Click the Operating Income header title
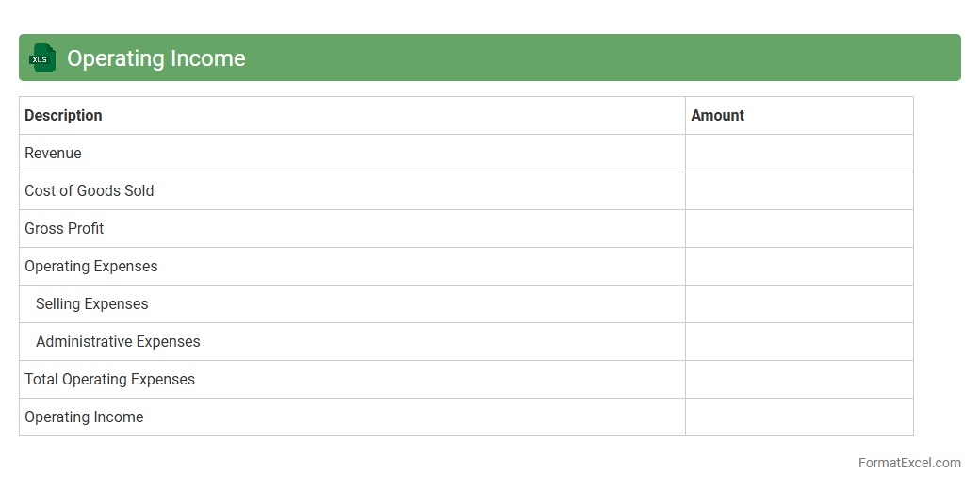The width and height of the screenshot is (980, 490). tap(155, 58)
